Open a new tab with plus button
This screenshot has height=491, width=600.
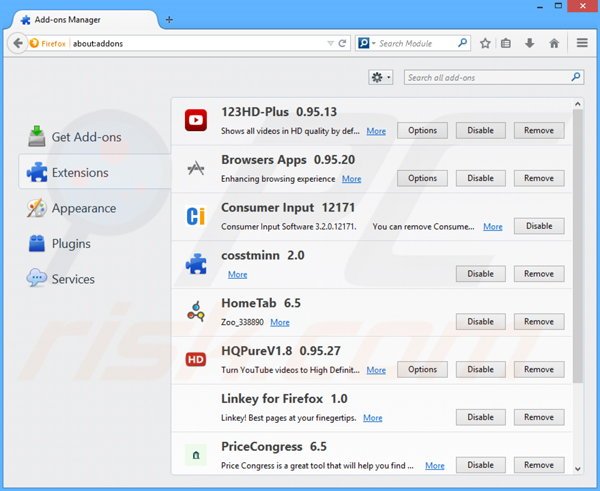pos(169,20)
